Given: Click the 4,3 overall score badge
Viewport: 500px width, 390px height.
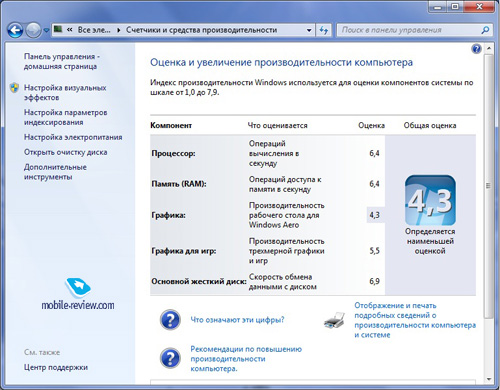Looking at the screenshot, I should click(430, 200).
